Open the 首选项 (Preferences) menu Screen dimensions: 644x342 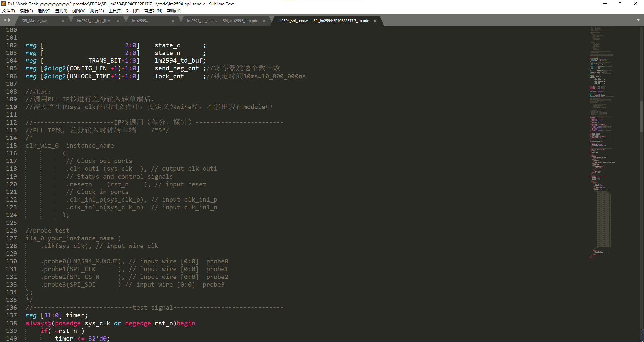tap(153, 11)
